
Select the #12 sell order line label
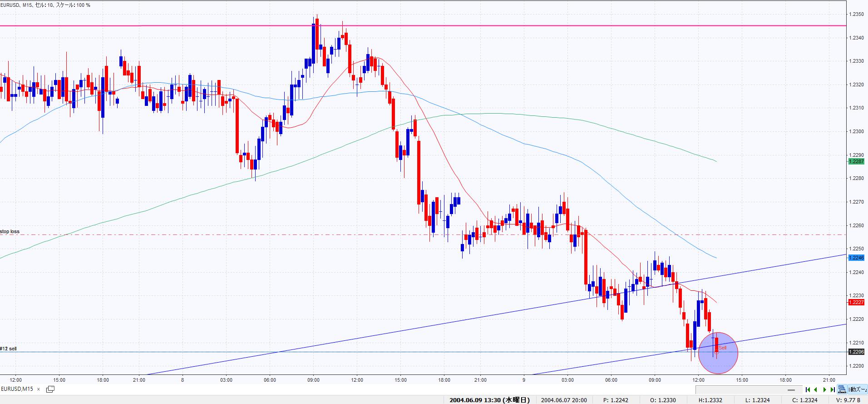[9, 349]
